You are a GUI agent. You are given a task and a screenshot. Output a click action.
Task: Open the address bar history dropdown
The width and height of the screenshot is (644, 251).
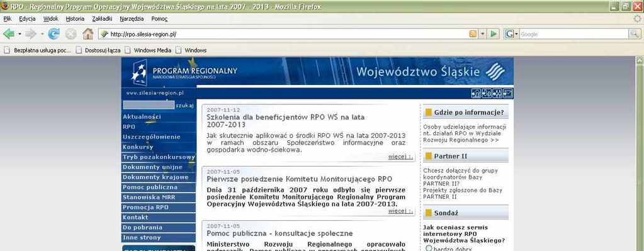click(483, 34)
